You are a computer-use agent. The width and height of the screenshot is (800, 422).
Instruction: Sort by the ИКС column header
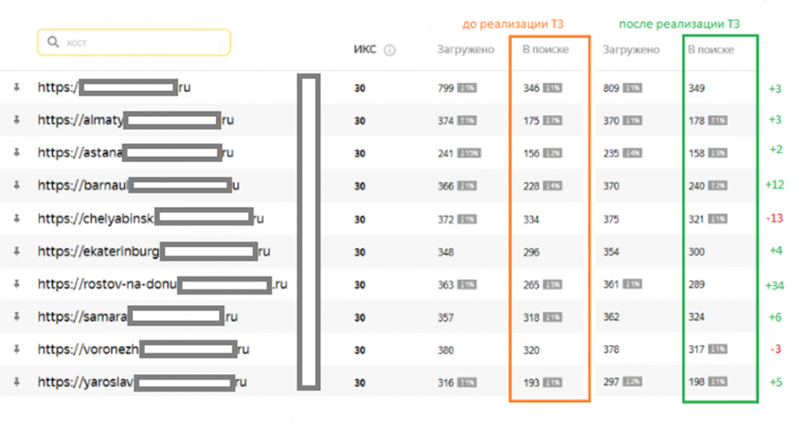pyautogui.click(x=365, y=49)
